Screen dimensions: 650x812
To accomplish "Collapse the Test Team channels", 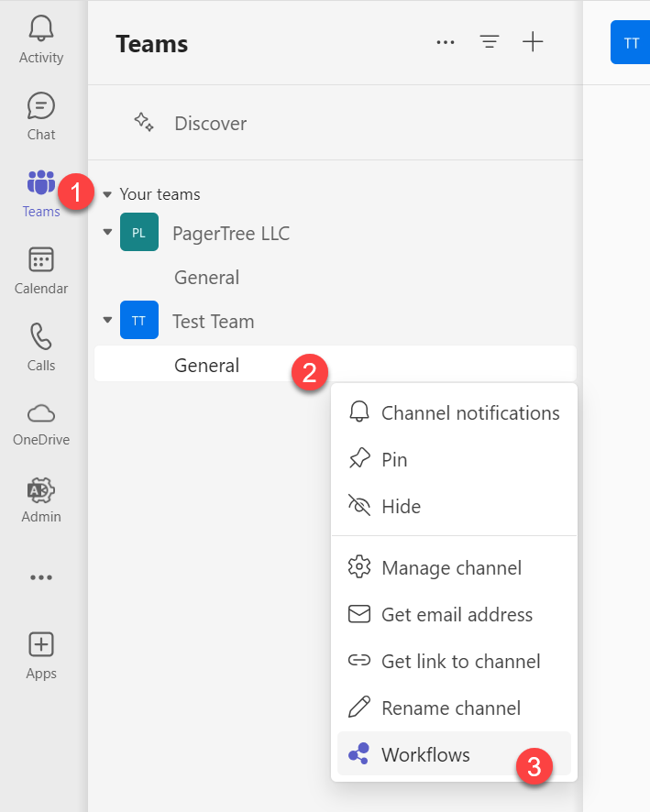I will [x=107, y=320].
